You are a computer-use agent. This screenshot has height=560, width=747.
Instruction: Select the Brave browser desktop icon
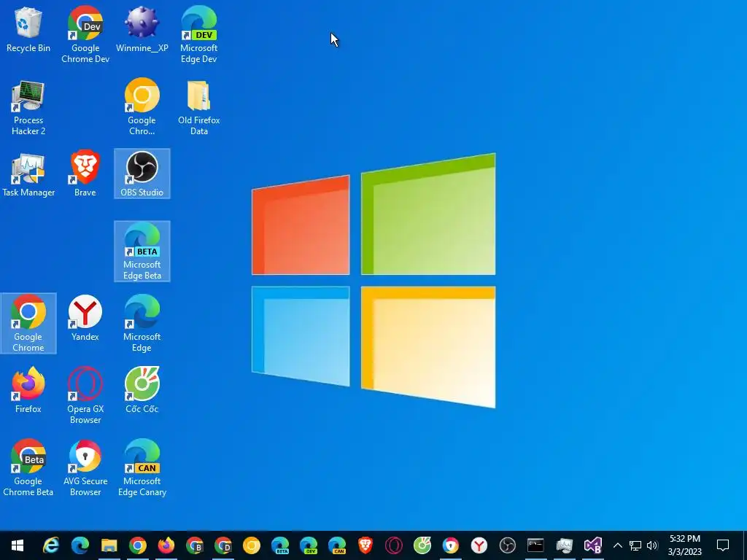(x=85, y=174)
